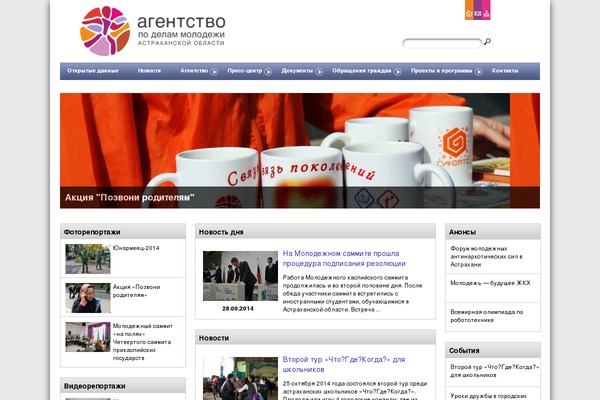Expand the Агентство submenu arrow

pos(214,72)
